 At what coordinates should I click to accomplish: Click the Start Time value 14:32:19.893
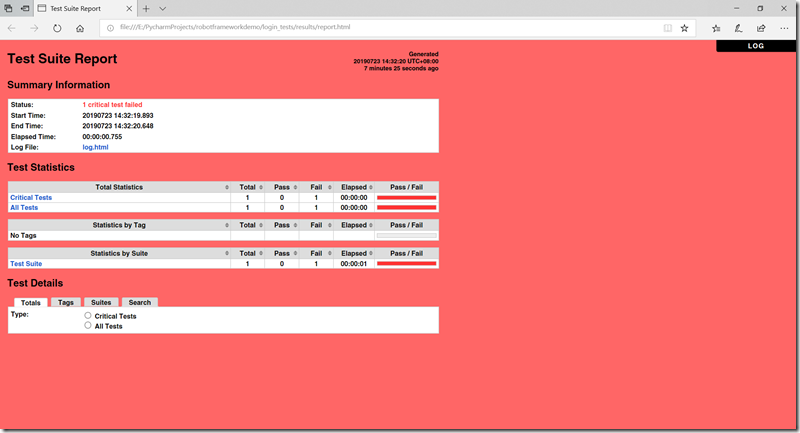point(118,116)
